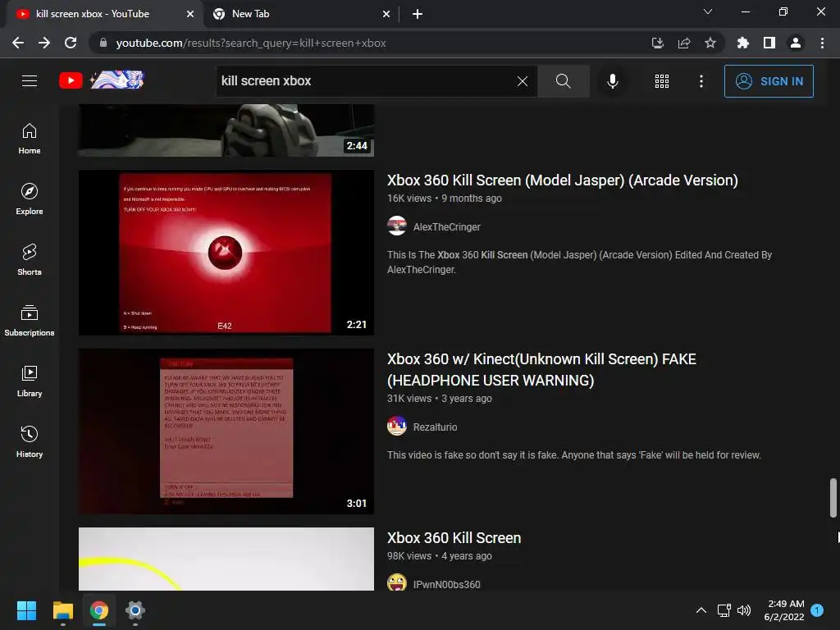
Task: Click the Chrome taskbar icon
Action: click(x=98, y=610)
